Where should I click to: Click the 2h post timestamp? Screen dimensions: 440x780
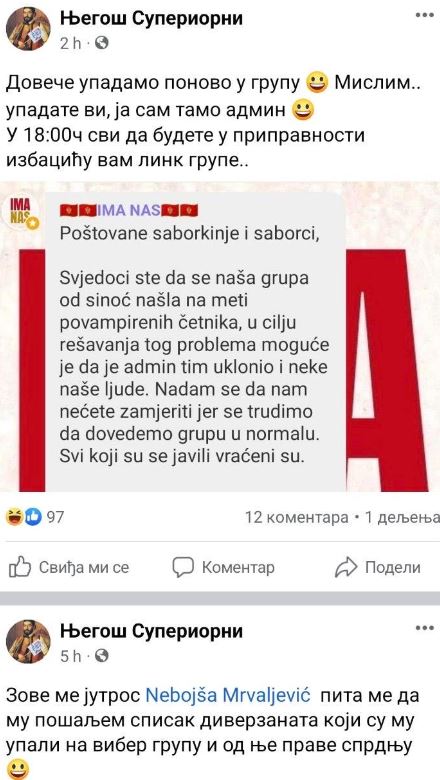click(70, 44)
